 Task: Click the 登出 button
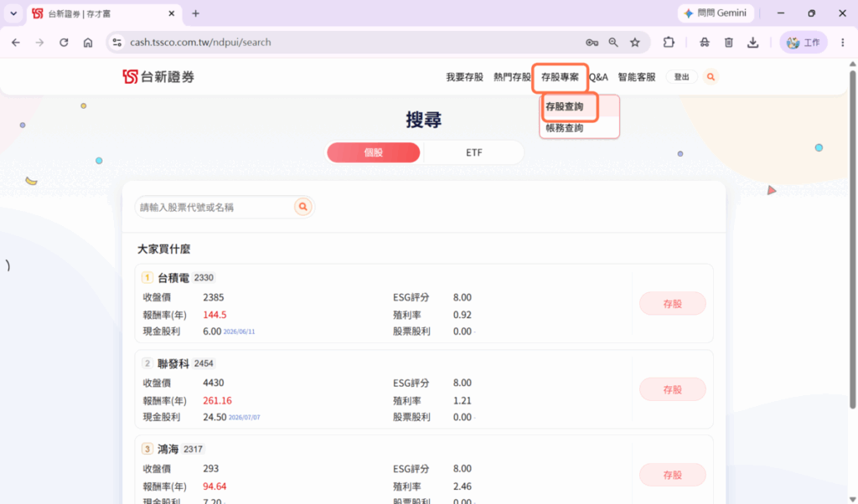681,77
